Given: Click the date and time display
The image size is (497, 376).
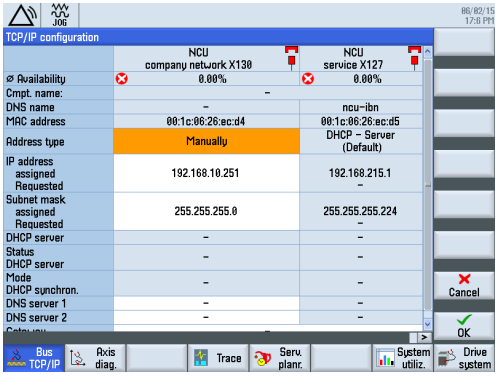Looking at the screenshot, I should tap(478, 16).
